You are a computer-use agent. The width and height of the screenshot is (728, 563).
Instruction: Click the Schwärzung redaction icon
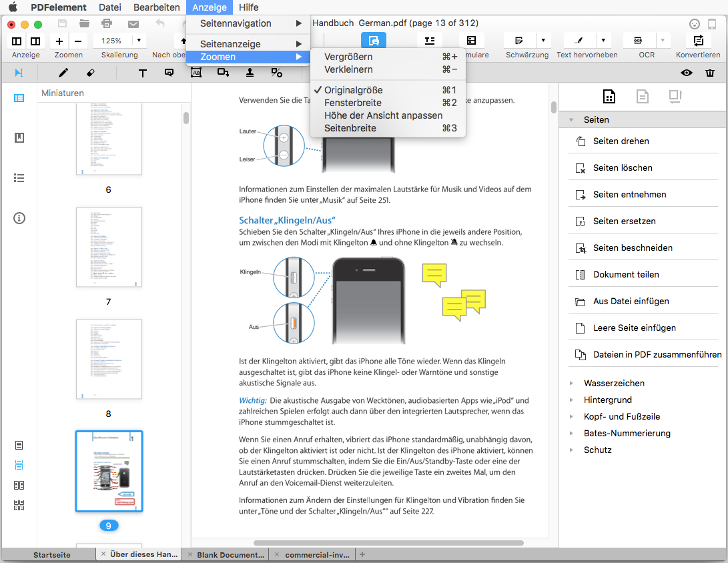click(x=519, y=41)
